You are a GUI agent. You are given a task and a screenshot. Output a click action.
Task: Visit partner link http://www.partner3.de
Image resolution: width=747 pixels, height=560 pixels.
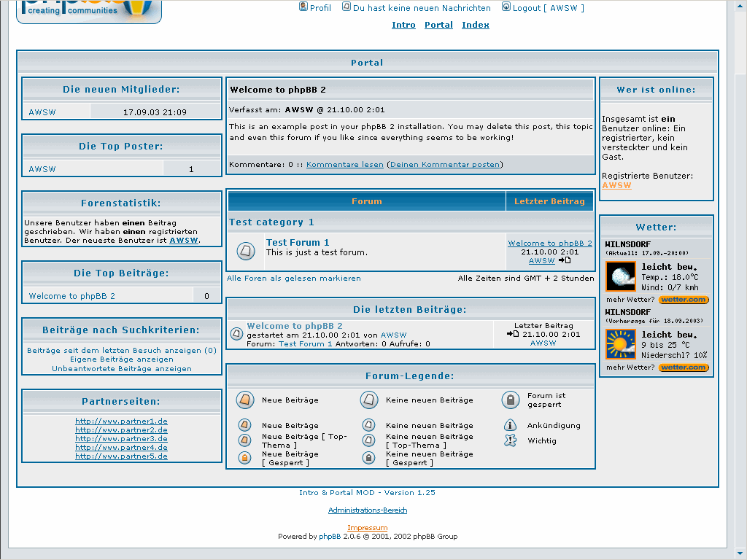[121, 439]
